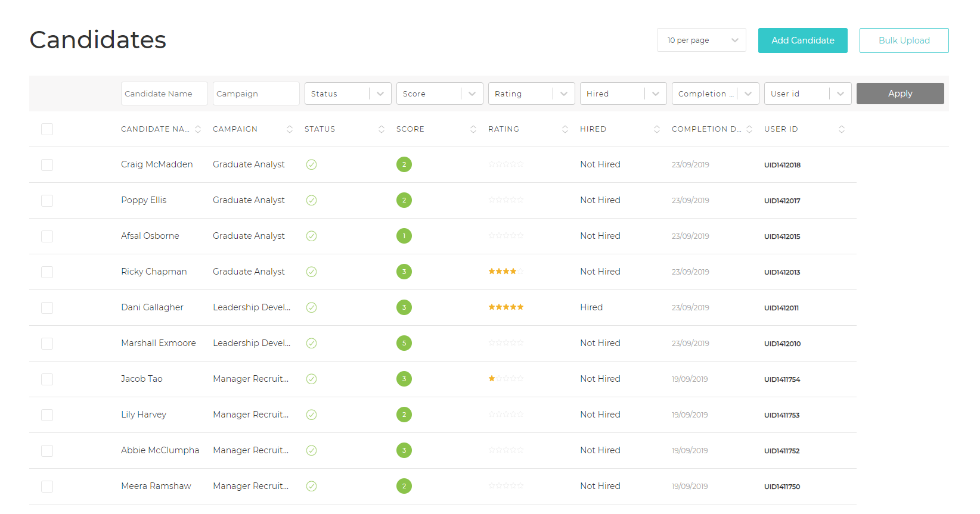Screen dimensions: 980x514
Task: Click the sort arrows on Candidate Name column
Action: tap(198, 129)
